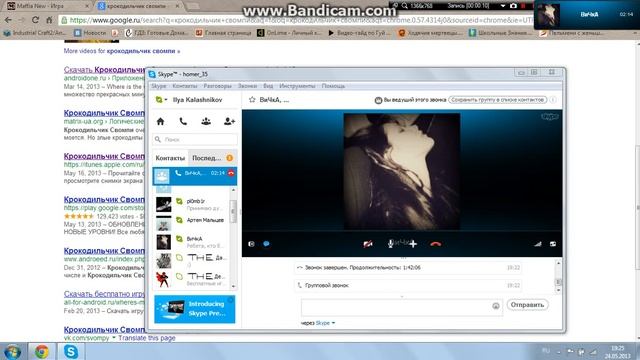Mute the microphone in call
This screenshot has width=640, height=360.
pyautogui.click(x=391, y=244)
